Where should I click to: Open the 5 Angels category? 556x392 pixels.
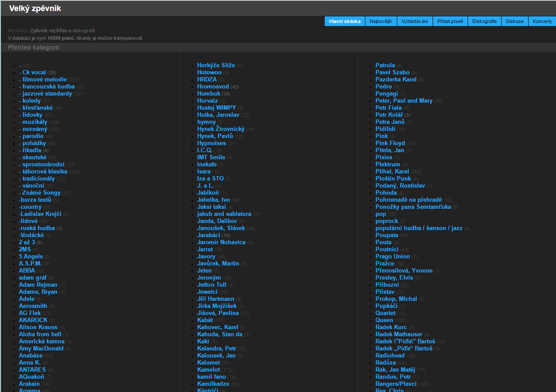coord(31,257)
